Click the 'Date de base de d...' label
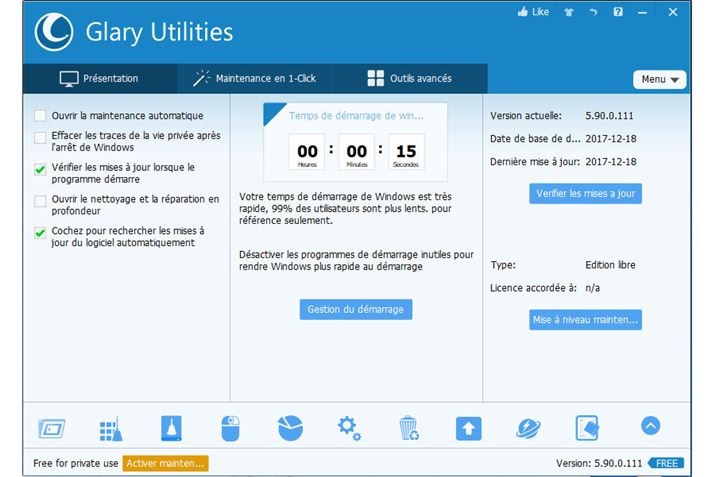The height and width of the screenshot is (477, 715). click(x=535, y=139)
